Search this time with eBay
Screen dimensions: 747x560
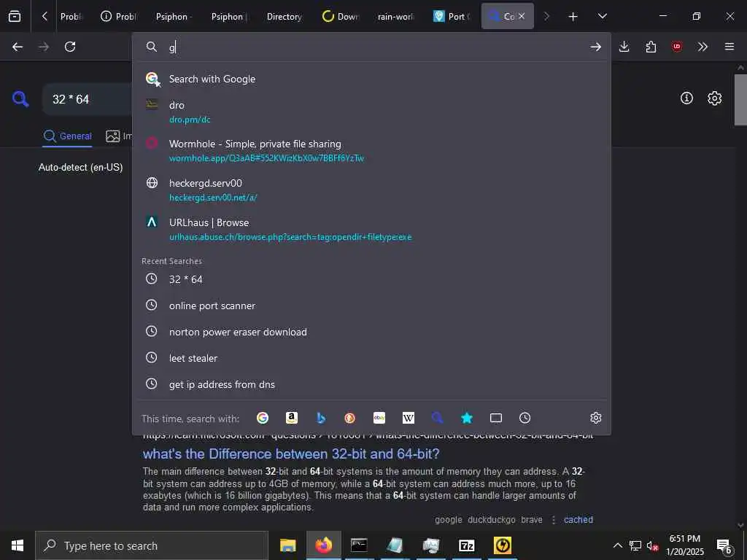pos(379,418)
